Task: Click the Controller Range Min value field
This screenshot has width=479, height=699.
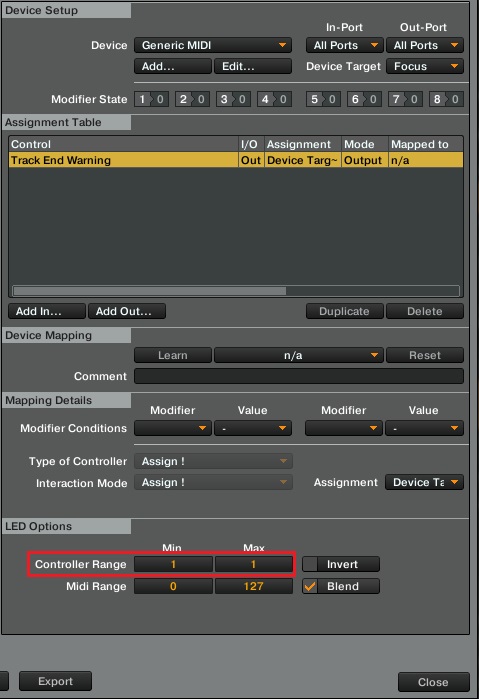Action: 173,564
